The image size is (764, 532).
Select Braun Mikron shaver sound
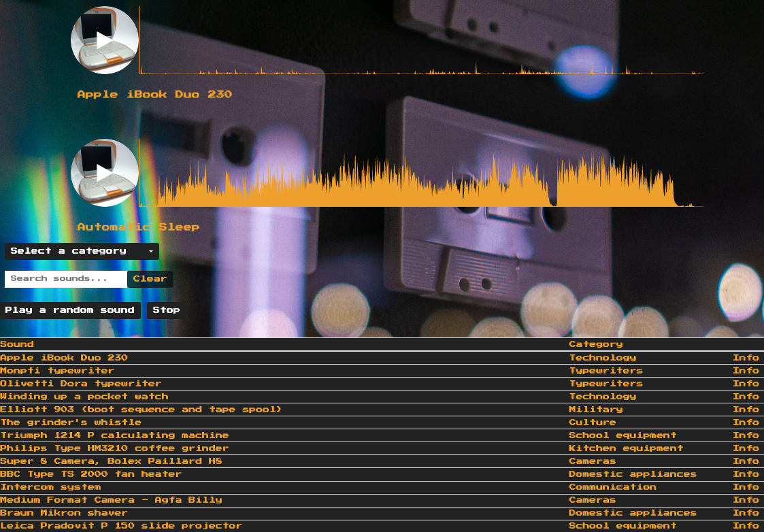point(64,512)
